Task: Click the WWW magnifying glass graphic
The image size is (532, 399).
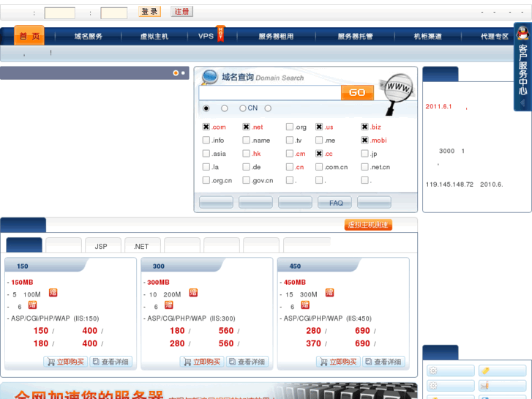Action: 397,94
